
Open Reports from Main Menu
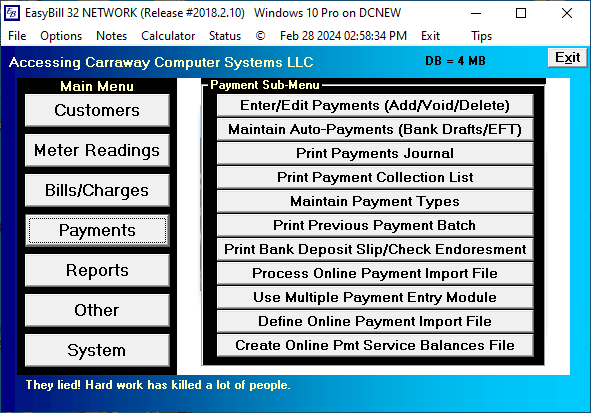coord(97,270)
